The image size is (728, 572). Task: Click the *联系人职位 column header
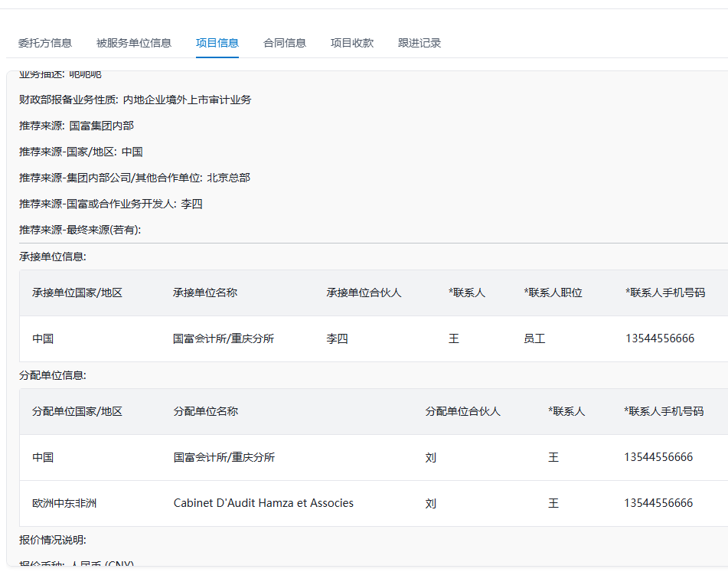click(x=553, y=293)
